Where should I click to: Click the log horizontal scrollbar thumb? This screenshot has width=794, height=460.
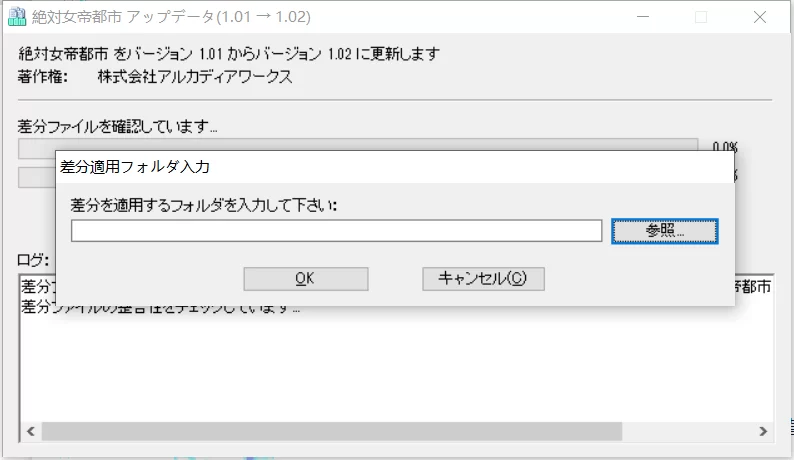coord(332,431)
